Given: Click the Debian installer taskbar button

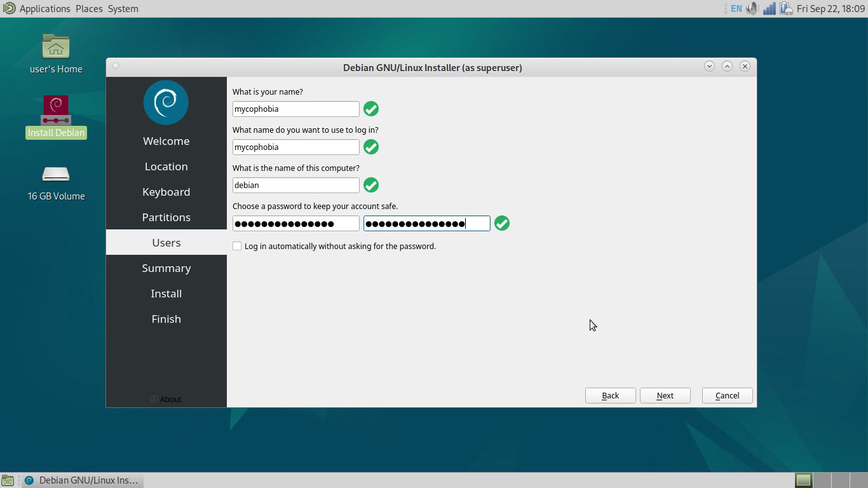Looking at the screenshot, I should pos(83,480).
